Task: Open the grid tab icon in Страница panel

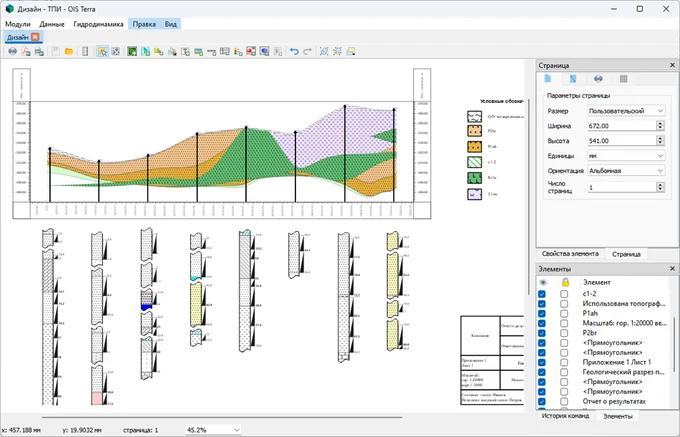Action: click(623, 78)
